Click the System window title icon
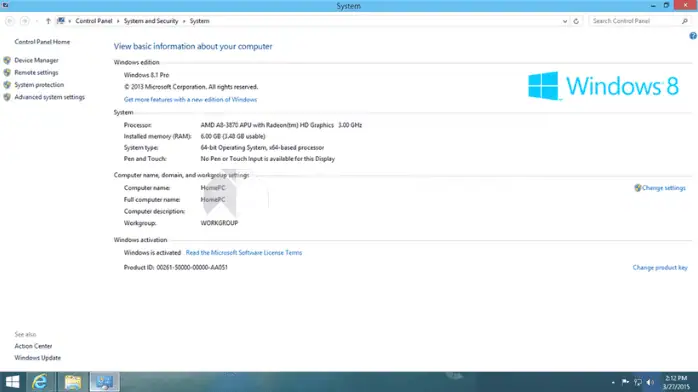698x392 pixels. pyautogui.click(x=5, y=5)
